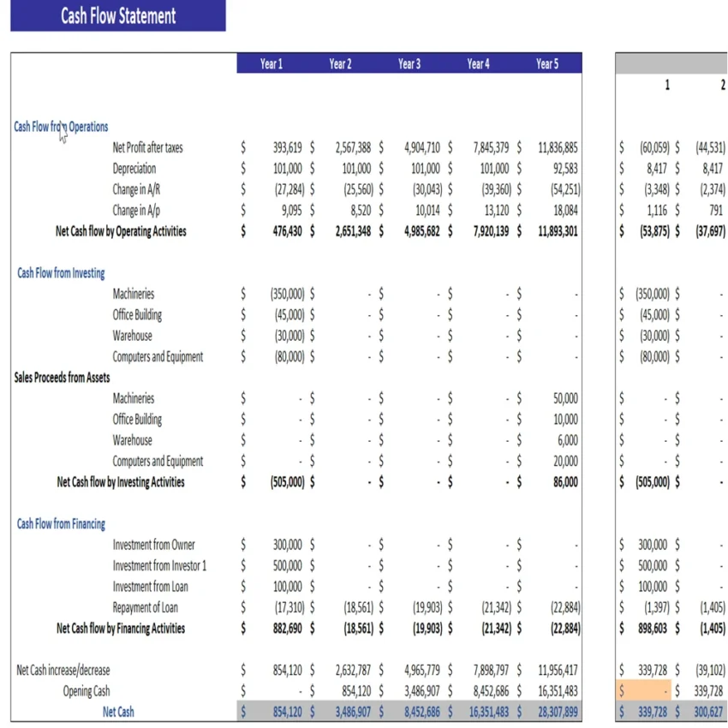728x728 pixels.
Task: Select the Investment from Owner row label
Action: pyautogui.click(x=156, y=545)
